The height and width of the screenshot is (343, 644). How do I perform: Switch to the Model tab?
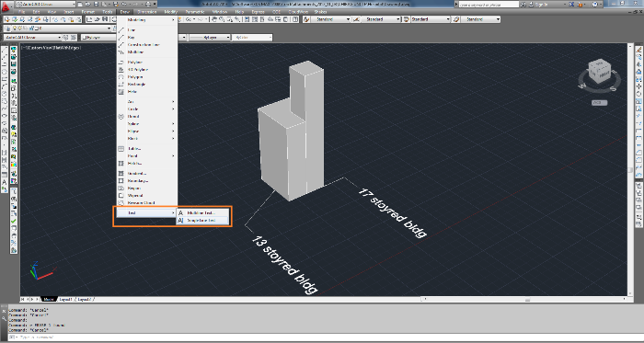tap(49, 300)
